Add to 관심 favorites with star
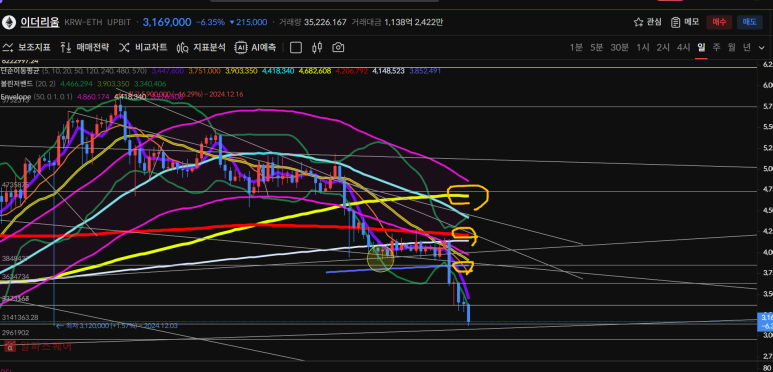This screenshot has width=773, height=372. click(647, 22)
